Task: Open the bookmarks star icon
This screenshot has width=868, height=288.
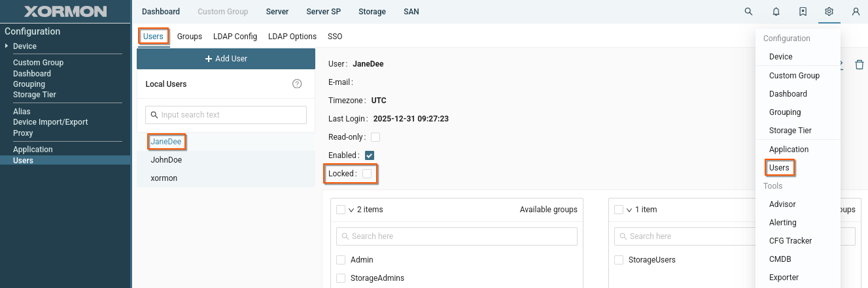Action: click(x=803, y=12)
